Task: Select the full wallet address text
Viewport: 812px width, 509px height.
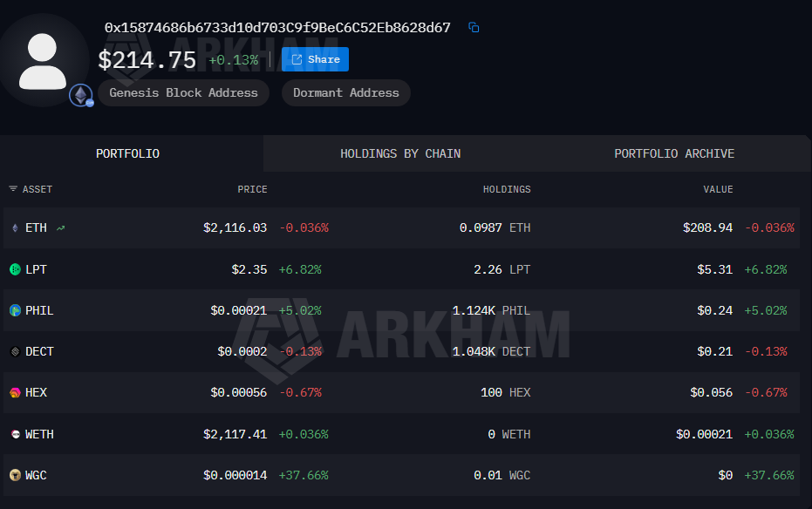Action: coord(277,27)
